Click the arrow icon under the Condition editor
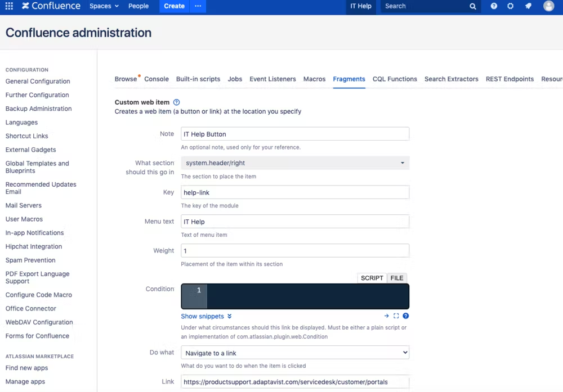Viewport: 563px width, 392px height. point(386,316)
